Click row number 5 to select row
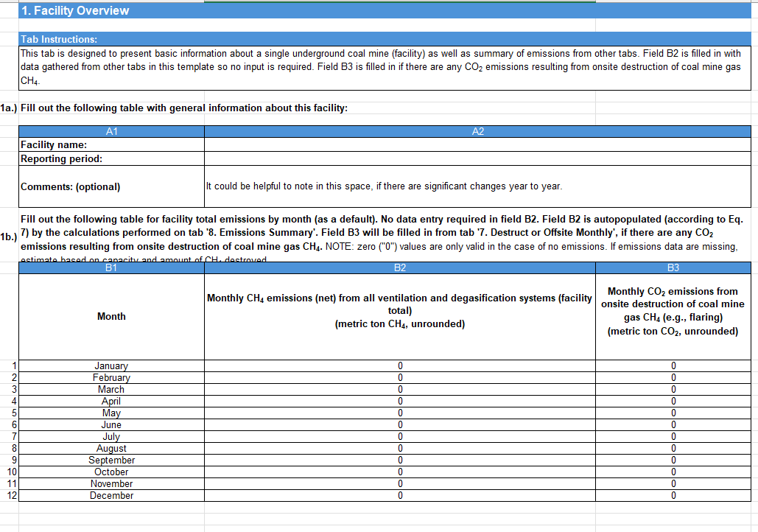Viewport: 758px width, 532px height. tap(7, 413)
